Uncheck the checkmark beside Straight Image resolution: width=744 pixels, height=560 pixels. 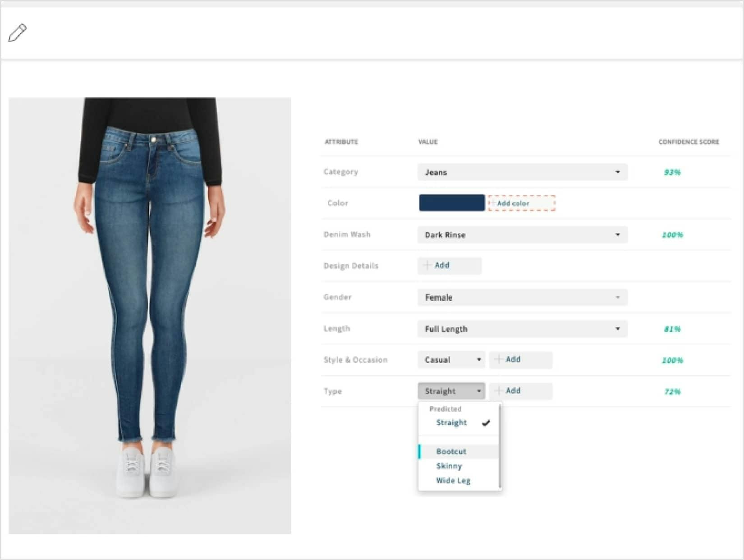(x=486, y=423)
